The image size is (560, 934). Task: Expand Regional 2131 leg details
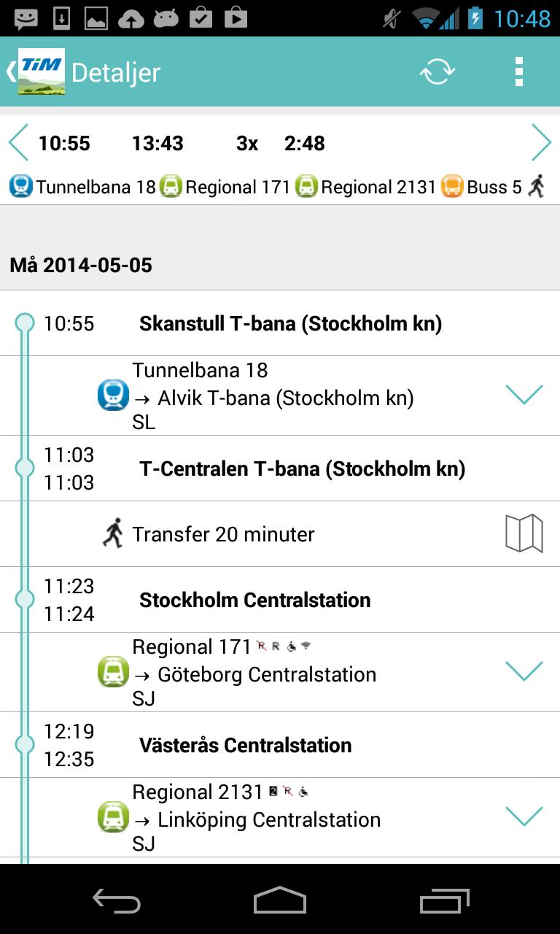click(x=524, y=817)
